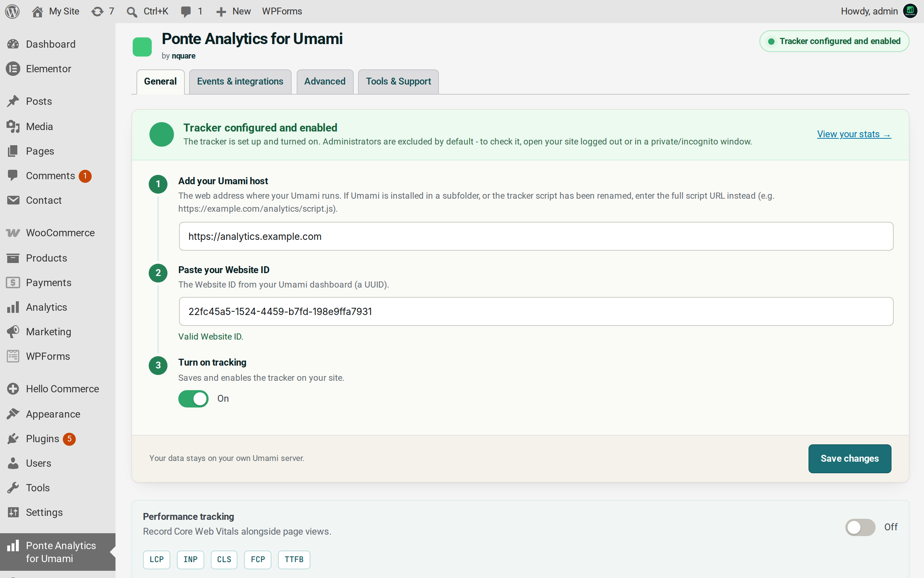Image resolution: width=924 pixels, height=578 pixels.
Task: Click the Comments count badge 1
Action: point(85,176)
